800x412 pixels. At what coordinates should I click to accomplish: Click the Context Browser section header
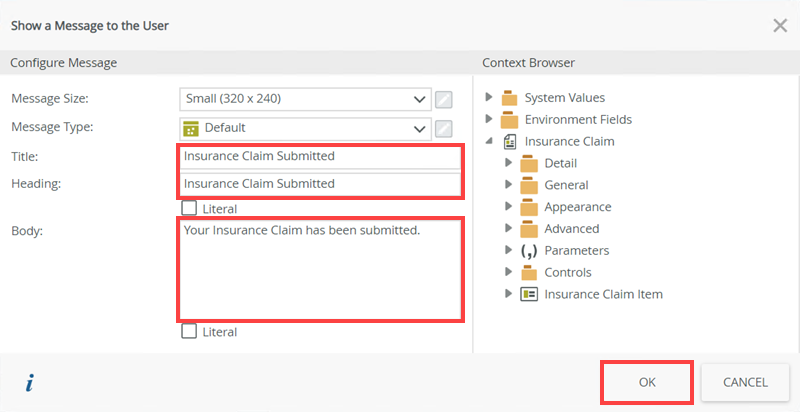tap(529, 63)
